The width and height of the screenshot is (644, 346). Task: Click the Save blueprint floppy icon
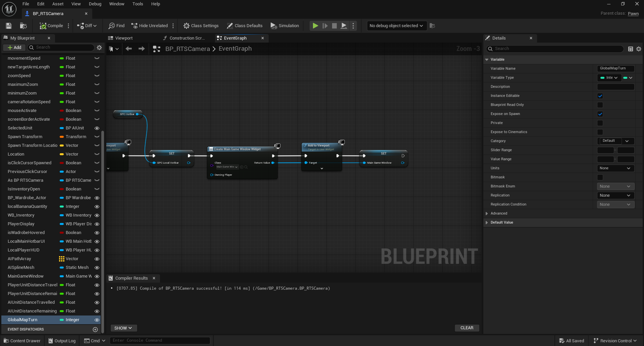tap(9, 26)
